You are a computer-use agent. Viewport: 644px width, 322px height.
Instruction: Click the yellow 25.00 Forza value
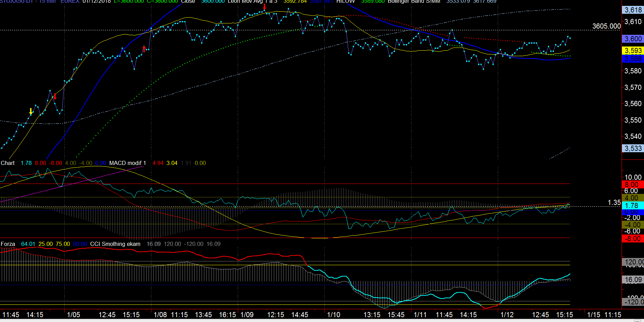click(x=45, y=244)
